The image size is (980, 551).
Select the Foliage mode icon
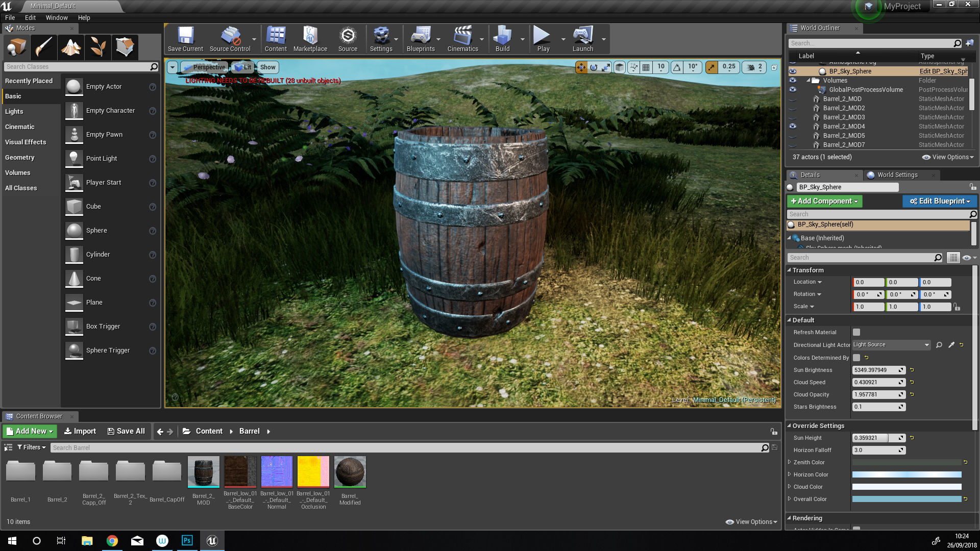tap(98, 47)
